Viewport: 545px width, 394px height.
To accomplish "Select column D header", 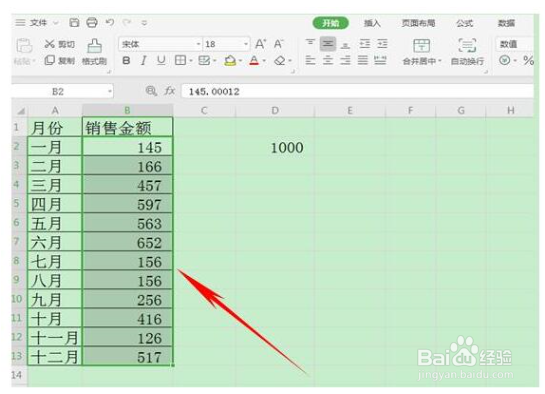I will 275,110.
